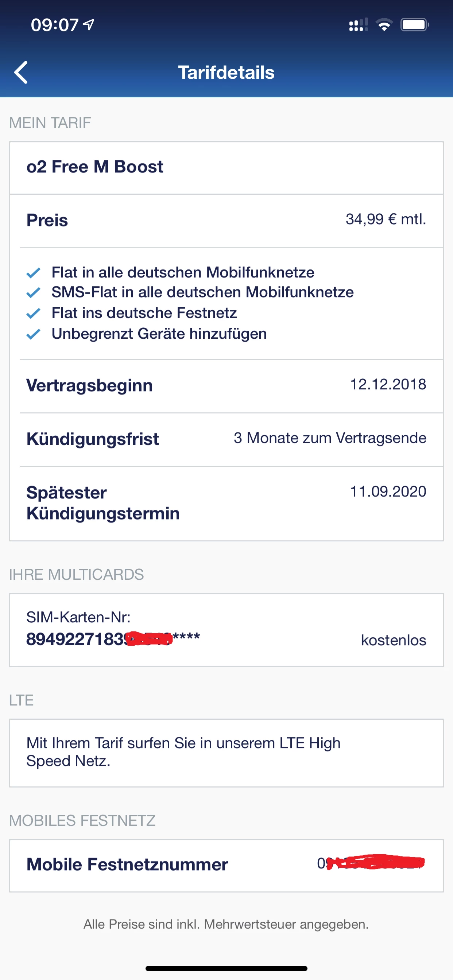Select the o2 Free M Boost tariff title
The height and width of the screenshot is (980, 453).
(x=95, y=167)
